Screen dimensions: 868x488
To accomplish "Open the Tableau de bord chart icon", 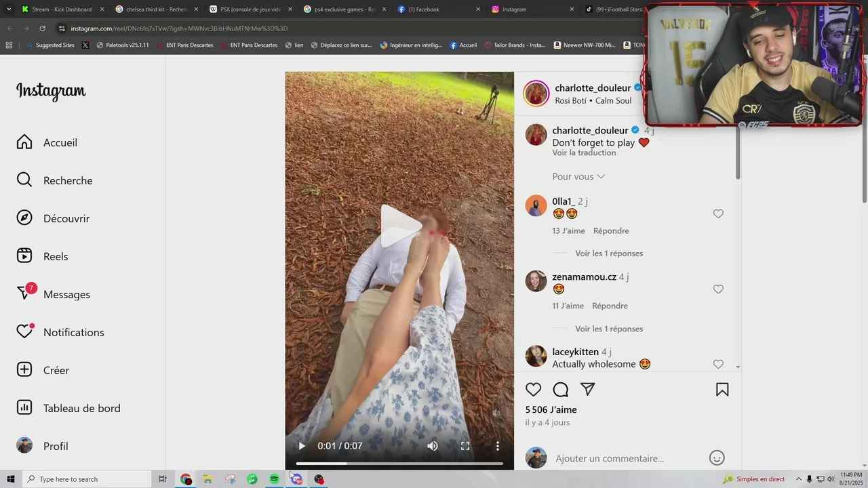I will [24, 408].
